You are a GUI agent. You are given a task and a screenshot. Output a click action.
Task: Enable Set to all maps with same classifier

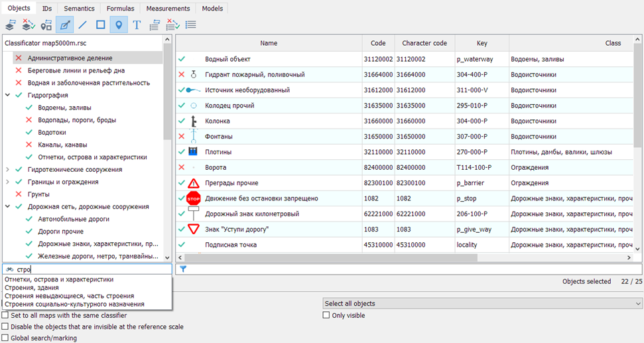[6, 316]
